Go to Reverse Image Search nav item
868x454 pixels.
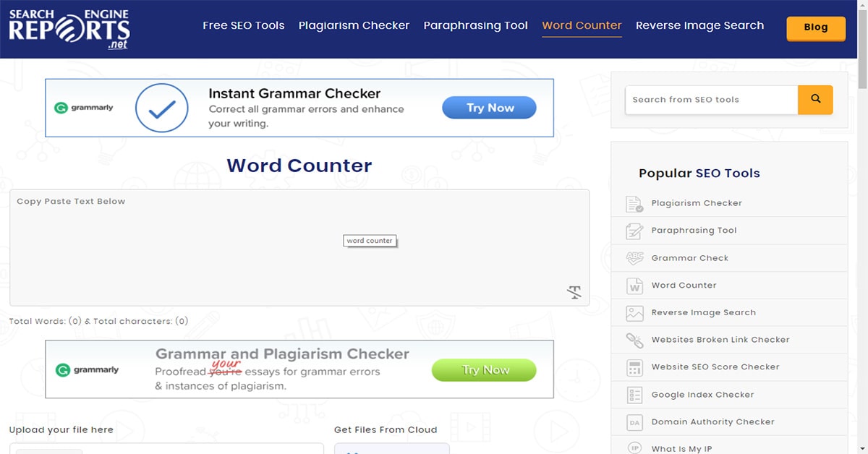(699, 26)
